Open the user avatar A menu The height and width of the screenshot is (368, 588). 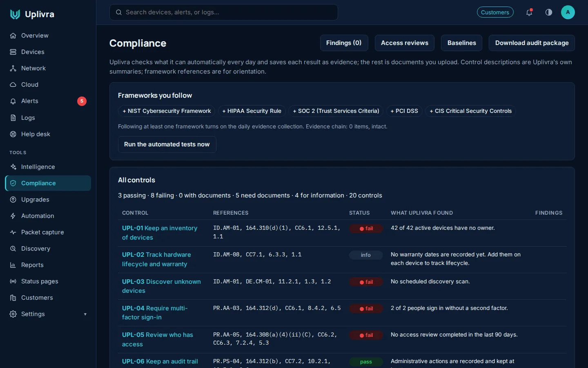[568, 12]
